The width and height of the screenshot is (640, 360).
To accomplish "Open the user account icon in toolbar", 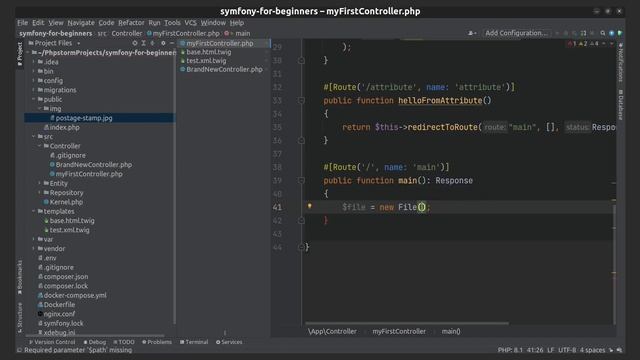I will [x=472, y=33].
